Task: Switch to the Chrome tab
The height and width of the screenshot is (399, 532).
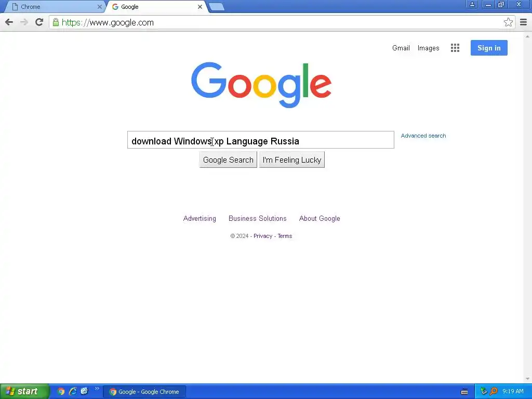Action: point(54,7)
